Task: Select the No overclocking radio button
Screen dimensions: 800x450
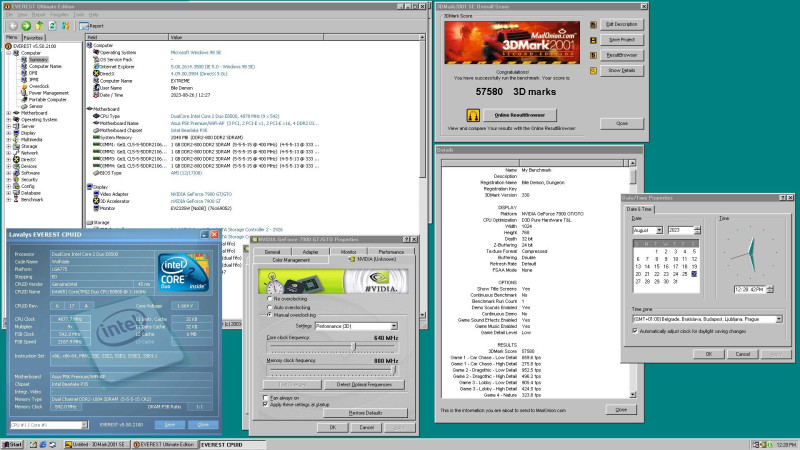Action: coord(269,298)
